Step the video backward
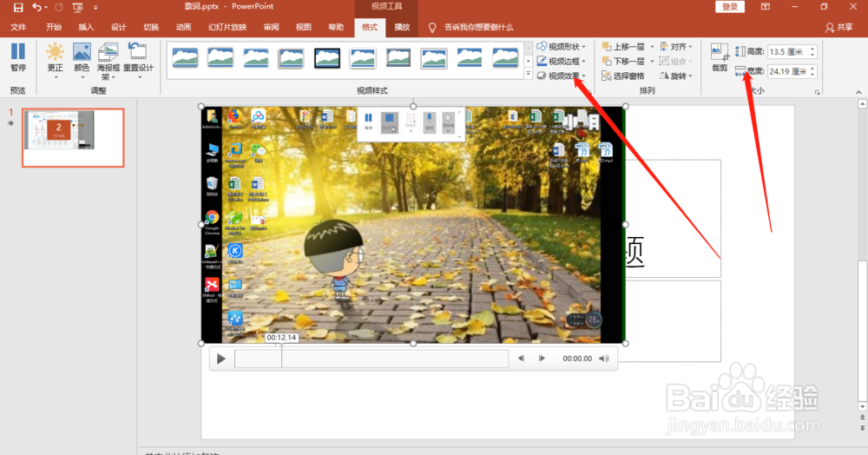This screenshot has height=455, width=868. [x=521, y=359]
